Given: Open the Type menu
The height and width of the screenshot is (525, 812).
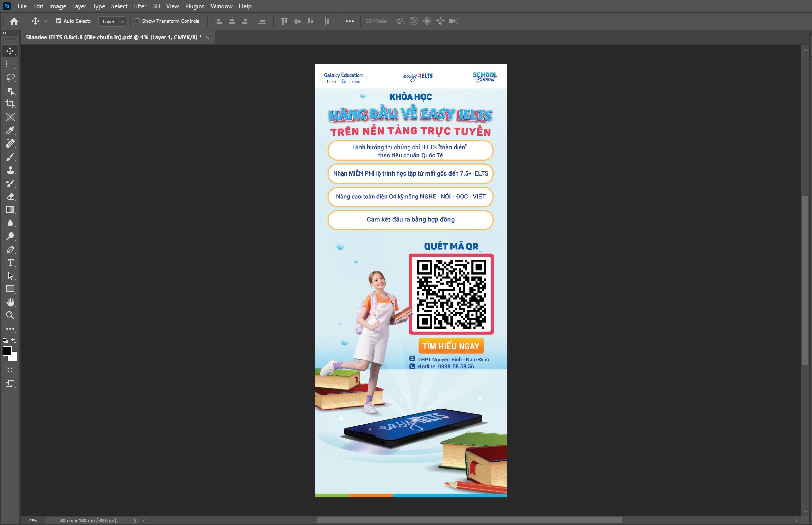Looking at the screenshot, I should coord(99,6).
